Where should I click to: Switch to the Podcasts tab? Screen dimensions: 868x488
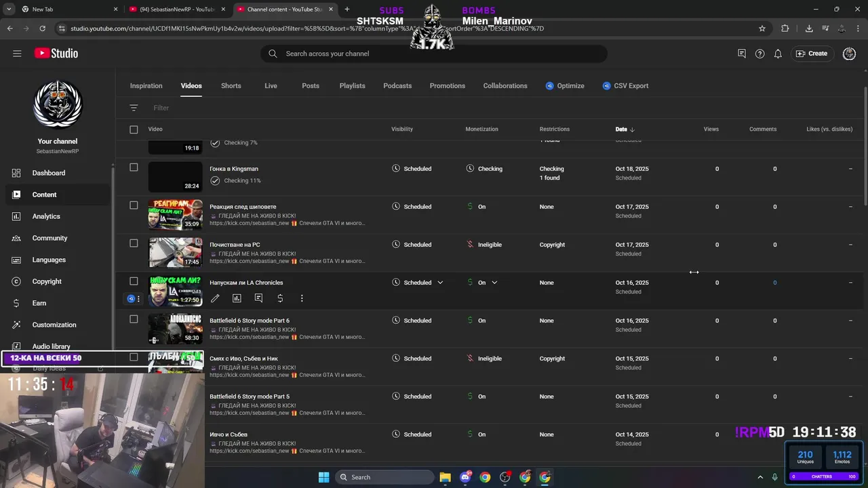(x=397, y=86)
